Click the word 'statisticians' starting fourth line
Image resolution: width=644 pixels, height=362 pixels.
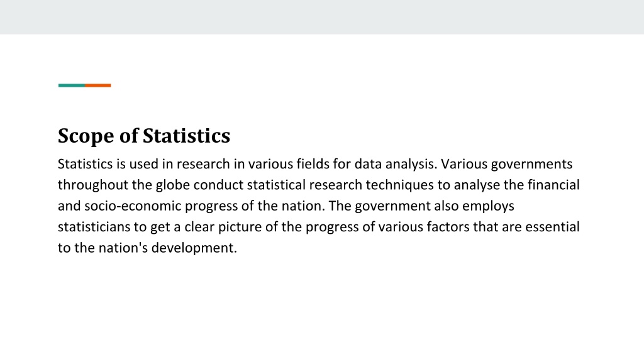[x=94, y=226]
